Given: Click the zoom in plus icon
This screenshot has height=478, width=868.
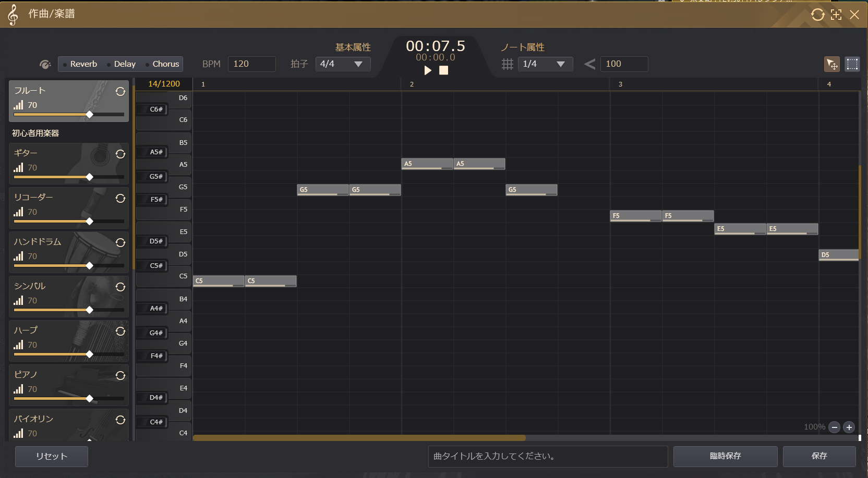Looking at the screenshot, I should pos(849,427).
